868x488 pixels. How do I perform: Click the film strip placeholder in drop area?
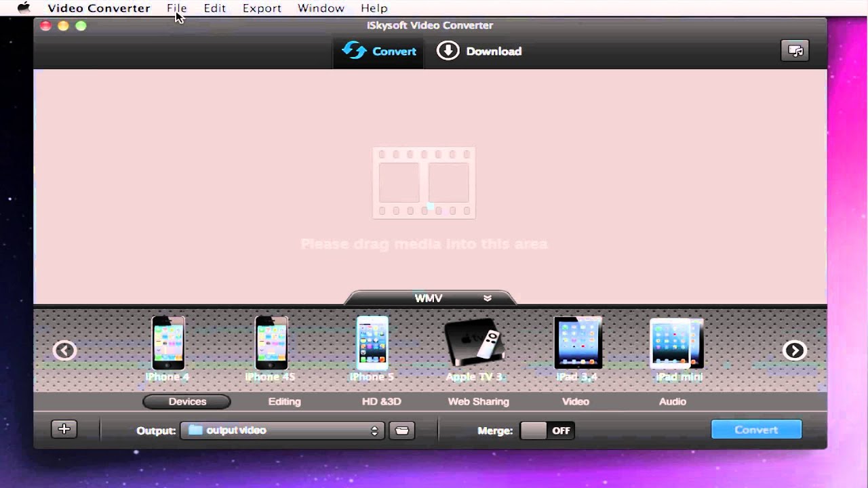tap(424, 183)
